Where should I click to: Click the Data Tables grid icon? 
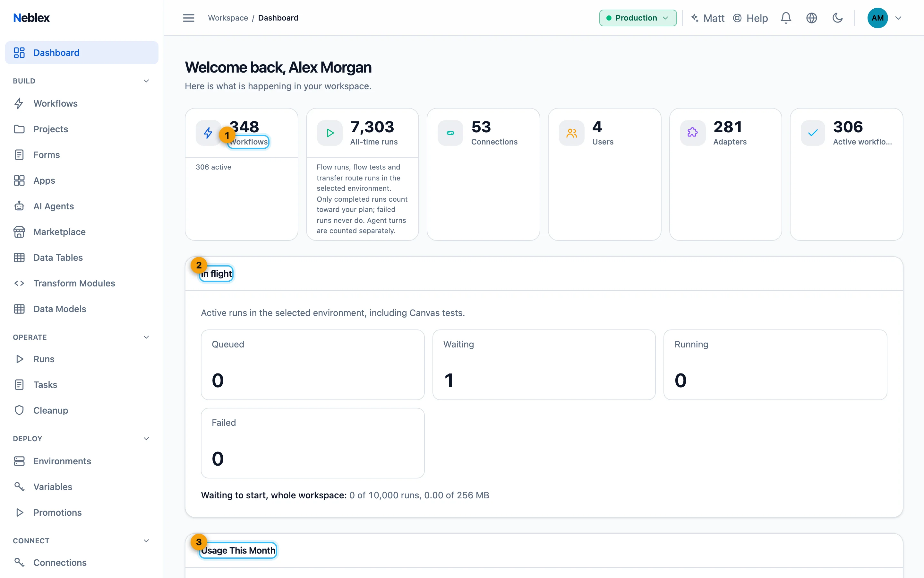point(19,257)
